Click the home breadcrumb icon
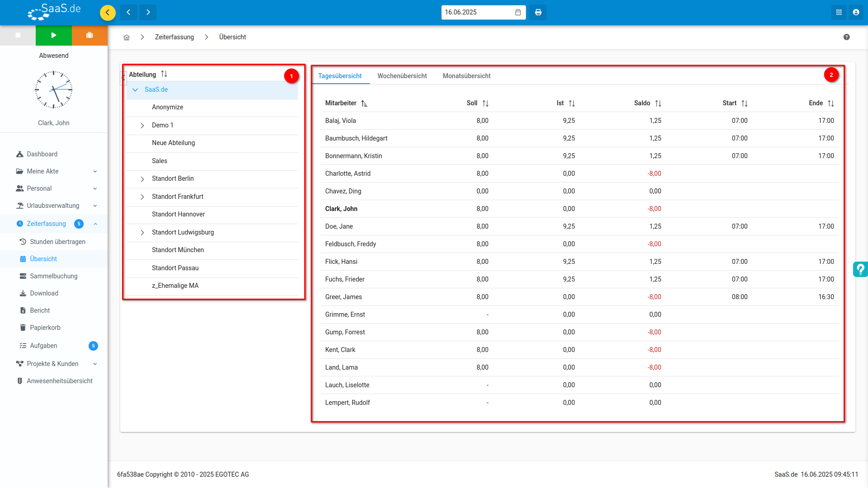Image resolution: width=868 pixels, height=488 pixels. pyautogui.click(x=127, y=38)
